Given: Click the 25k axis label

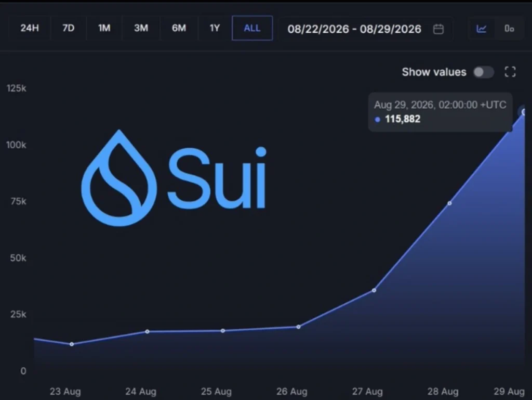Looking at the screenshot, I should point(18,314).
